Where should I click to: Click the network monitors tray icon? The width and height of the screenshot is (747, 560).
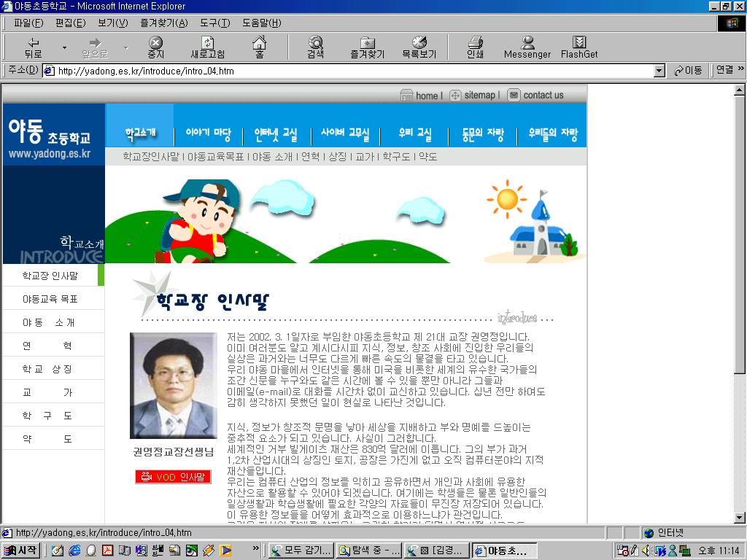[684, 551]
